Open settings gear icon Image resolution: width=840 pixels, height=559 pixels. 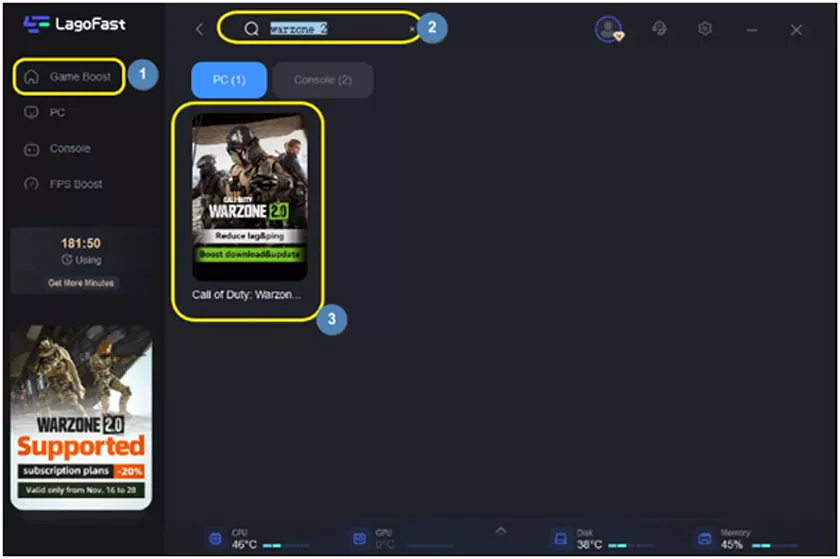705,28
